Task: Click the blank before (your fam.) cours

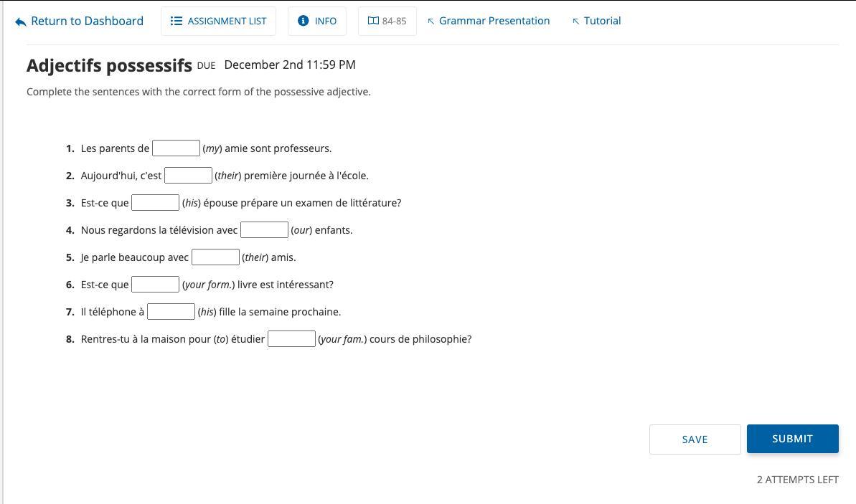Action: point(291,338)
